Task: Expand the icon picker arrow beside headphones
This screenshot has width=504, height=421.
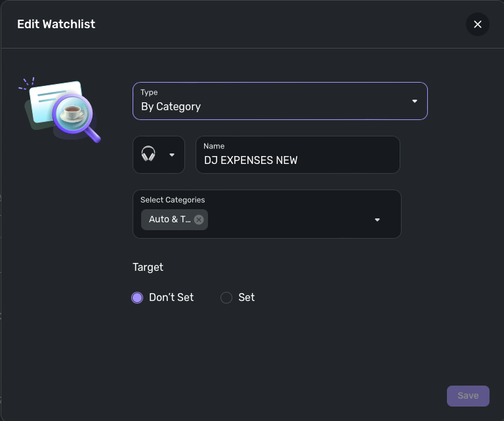Action: point(172,155)
